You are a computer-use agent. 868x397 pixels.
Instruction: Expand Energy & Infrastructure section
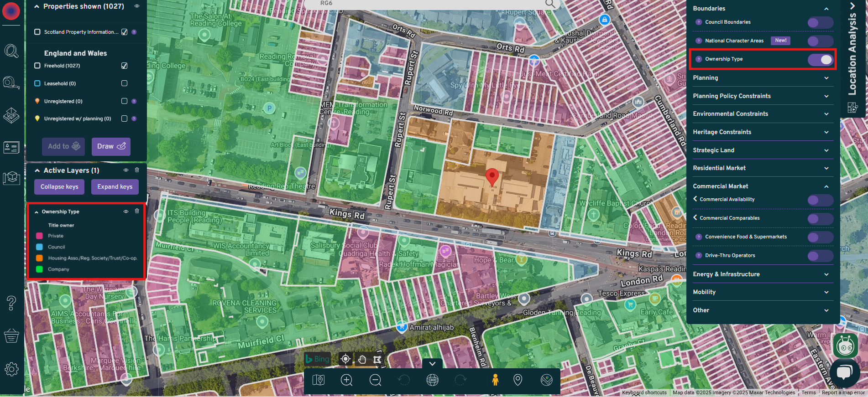pyautogui.click(x=826, y=274)
